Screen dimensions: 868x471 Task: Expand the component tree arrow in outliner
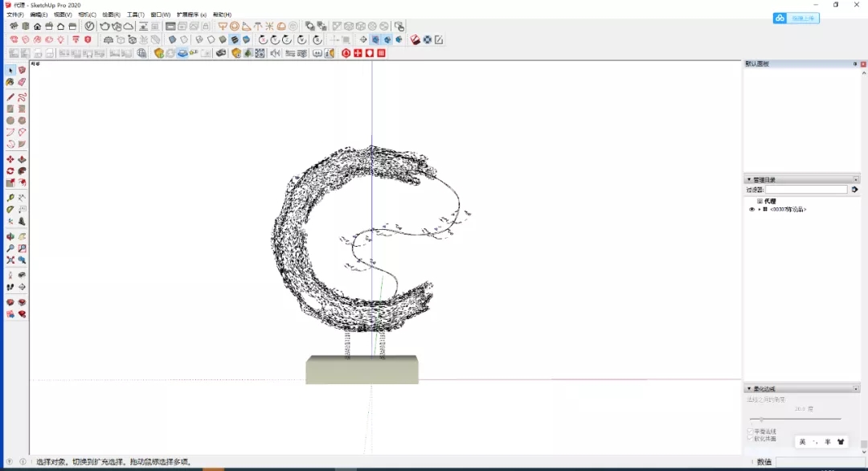759,209
